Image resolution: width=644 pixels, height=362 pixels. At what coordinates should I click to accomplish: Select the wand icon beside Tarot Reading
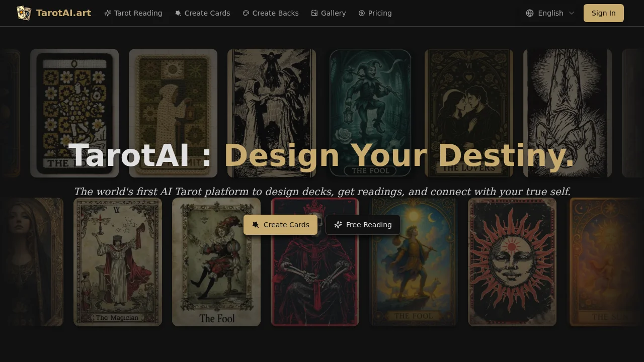[107, 13]
